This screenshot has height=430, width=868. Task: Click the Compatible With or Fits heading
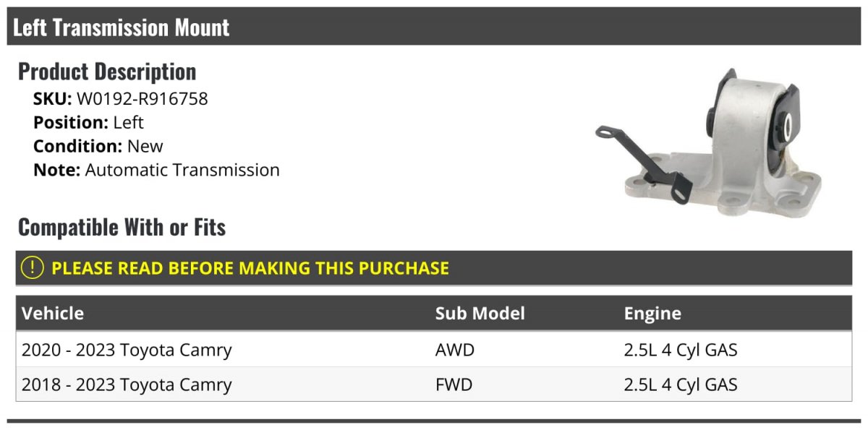point(122,228)
